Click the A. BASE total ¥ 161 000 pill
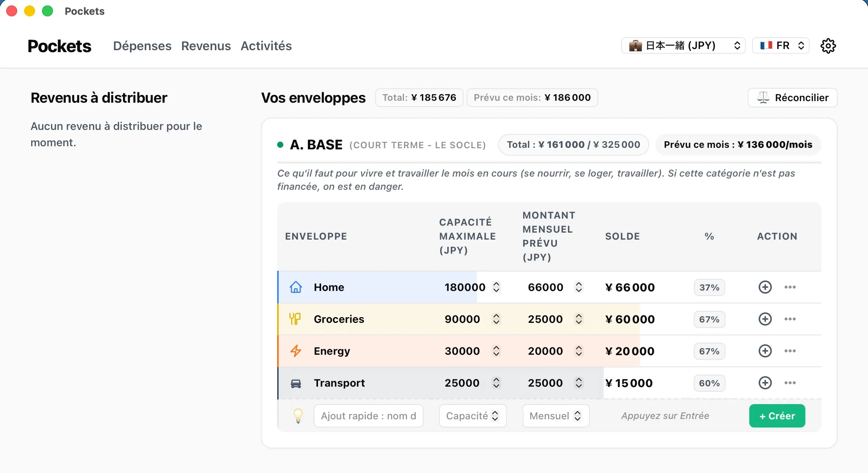Viewport: 868px width, 473px height. tap(573, 145)
